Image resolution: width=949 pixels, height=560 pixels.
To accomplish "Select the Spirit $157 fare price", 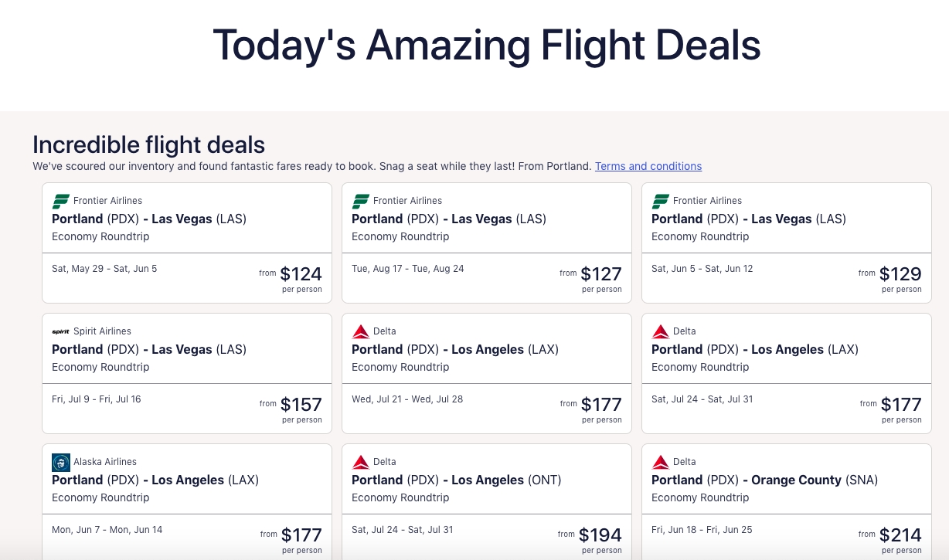I will coord(301,404).
